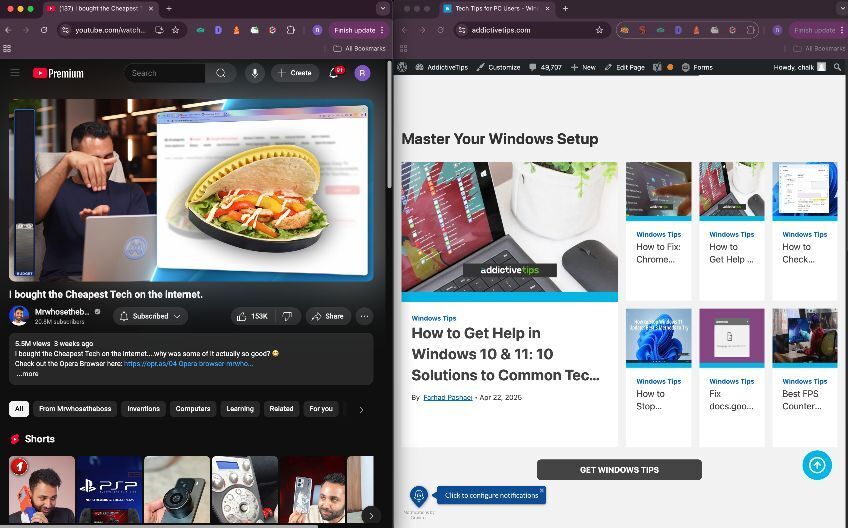Viewport: 848px width, 528px height.
Task: Click the Share button under video
Action: click(x=328, y=316)
